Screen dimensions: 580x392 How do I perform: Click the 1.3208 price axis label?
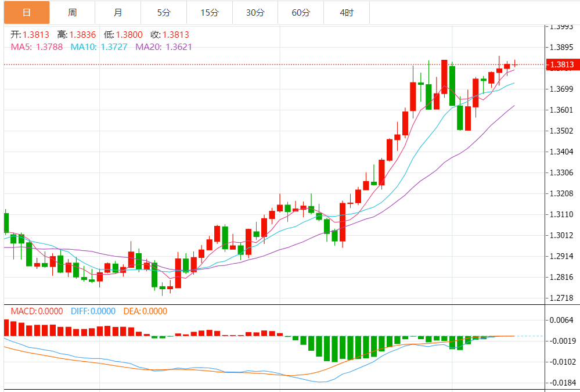(x=561, y=193)
